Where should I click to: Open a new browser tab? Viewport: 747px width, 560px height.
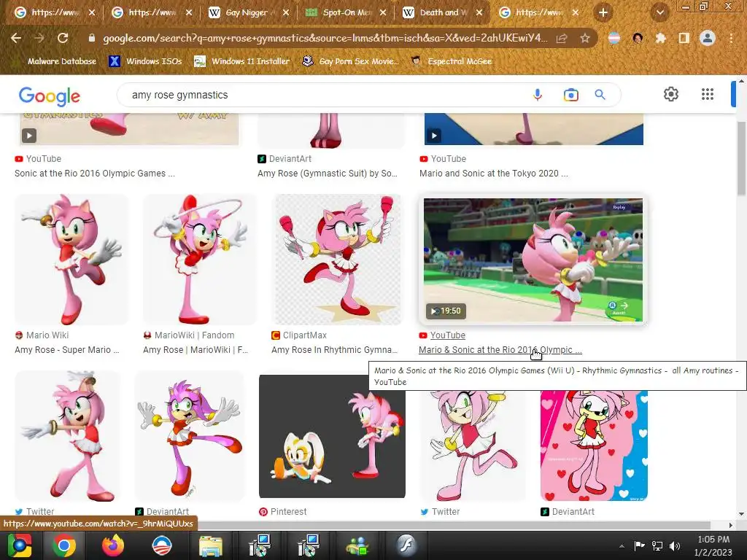point(603,13)
